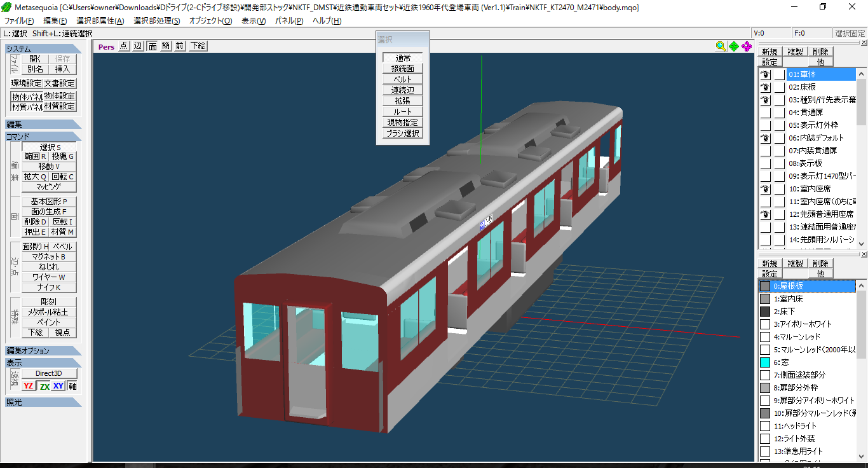Collapse the コマンド panel header
This screenshot has width=868, height=468.
click(43, 137)
